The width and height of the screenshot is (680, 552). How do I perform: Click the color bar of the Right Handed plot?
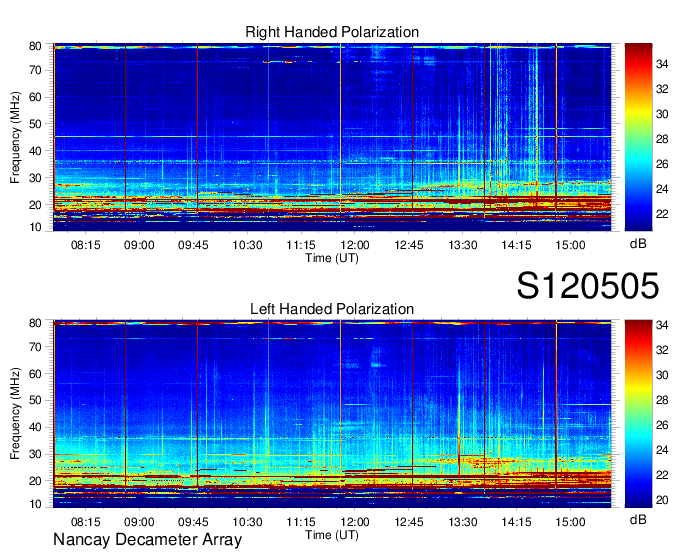pyautogui.click(x=638, y=137)
